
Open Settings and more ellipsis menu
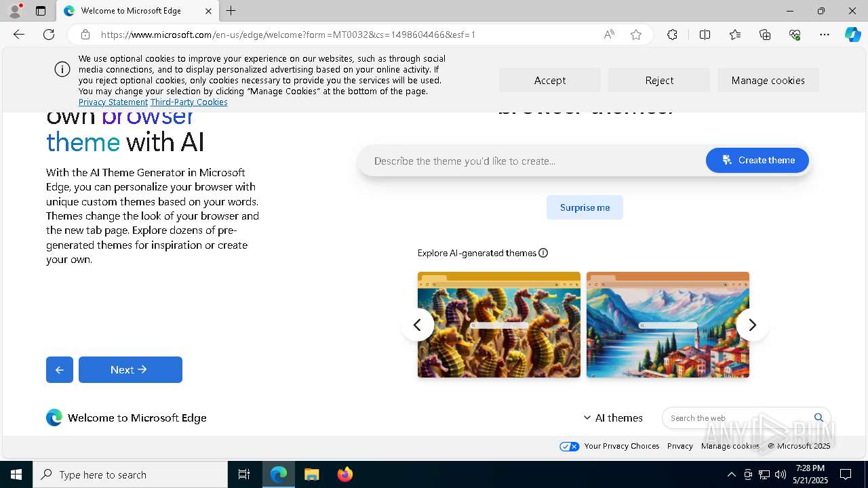pos(825,35)
